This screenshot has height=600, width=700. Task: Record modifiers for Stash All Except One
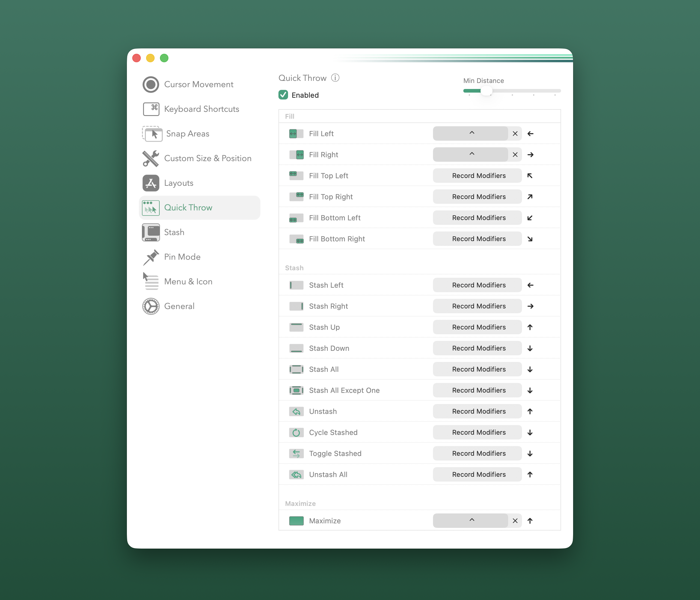click(x=477, y=390)
